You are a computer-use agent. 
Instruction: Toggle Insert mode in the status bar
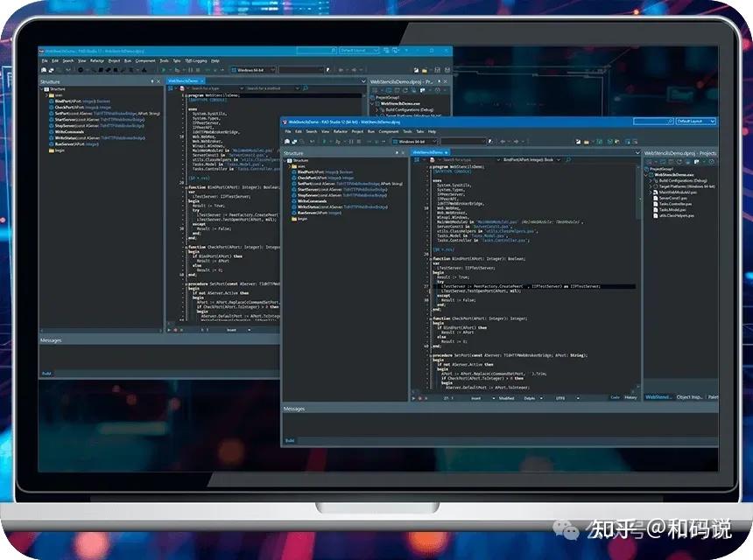tap(474, 398)
